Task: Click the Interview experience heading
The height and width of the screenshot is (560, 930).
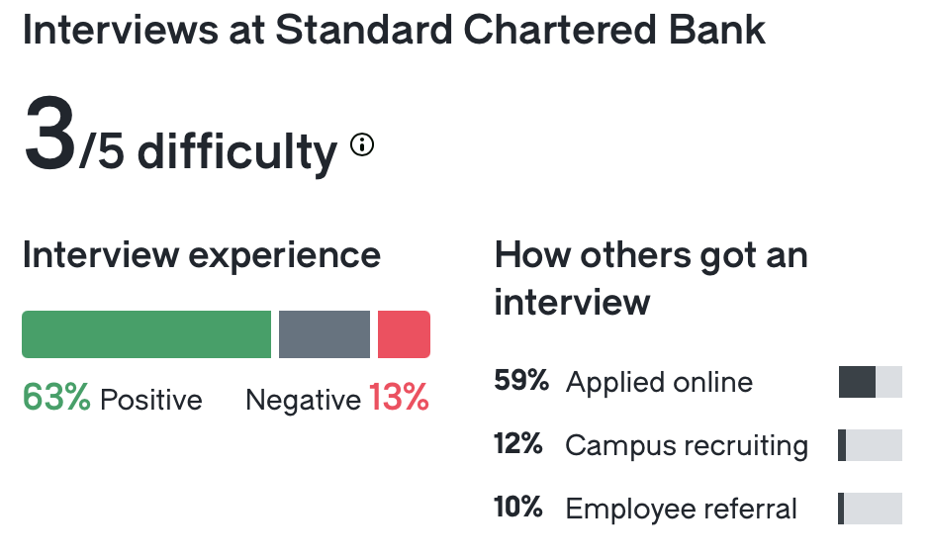Action: click(x=202, y=254)
